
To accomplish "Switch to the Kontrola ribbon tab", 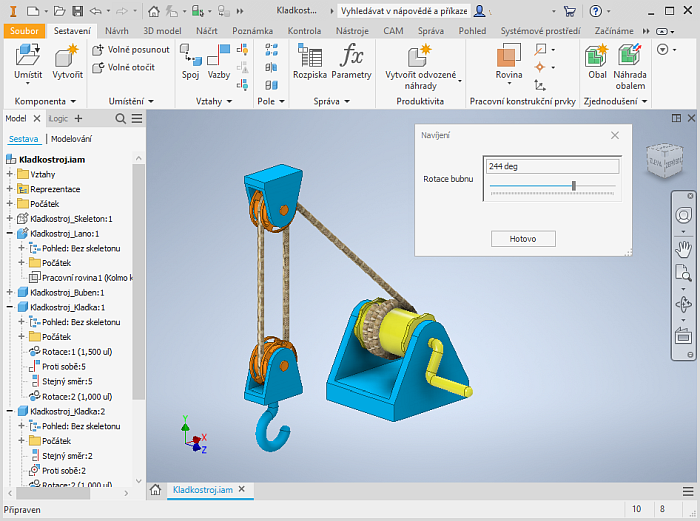I will pos(304,31).
